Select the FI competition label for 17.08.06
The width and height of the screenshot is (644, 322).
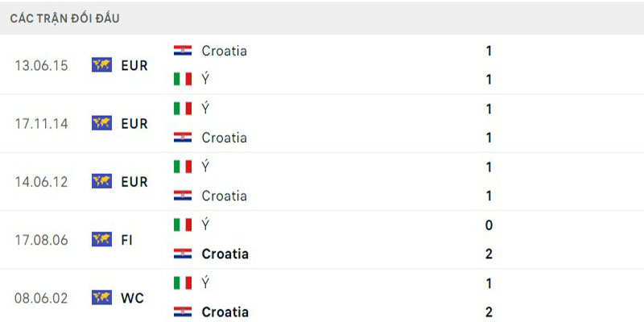[127, 239]
